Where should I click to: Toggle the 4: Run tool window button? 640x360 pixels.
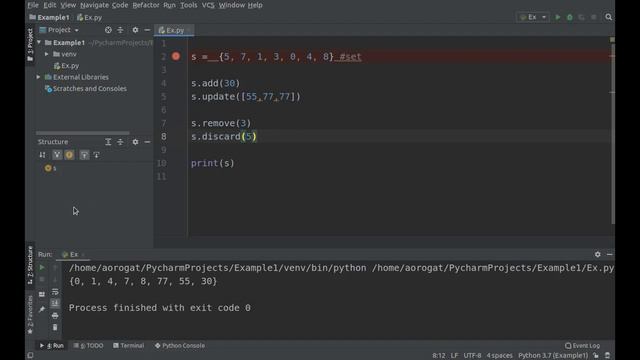52,346
